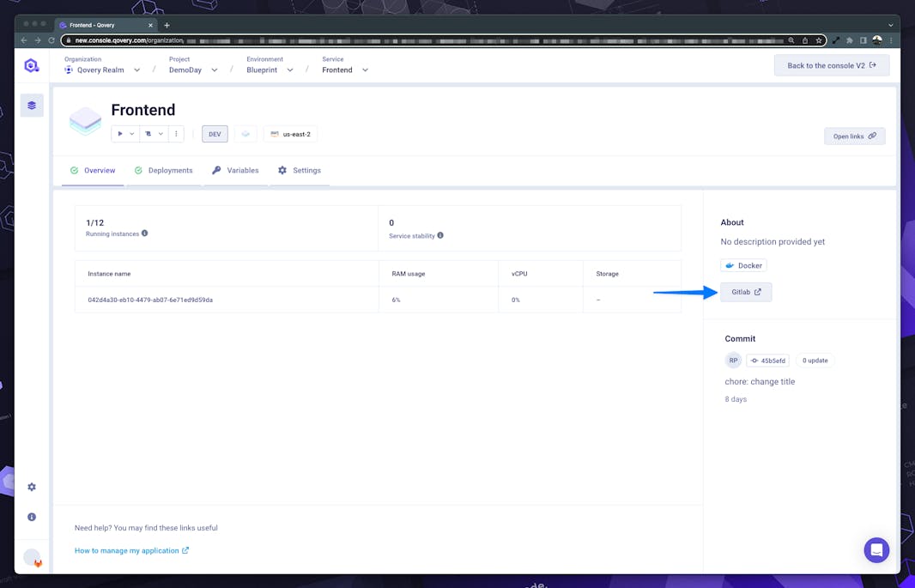Image resolution: width=915 pixels, height=588 pixels.
Task: Click the Frontend service stack icon
Action: click(x=85, y=121)
